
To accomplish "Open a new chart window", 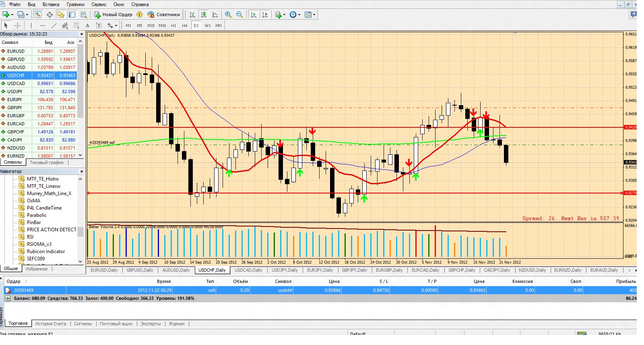I will [6, 15].
